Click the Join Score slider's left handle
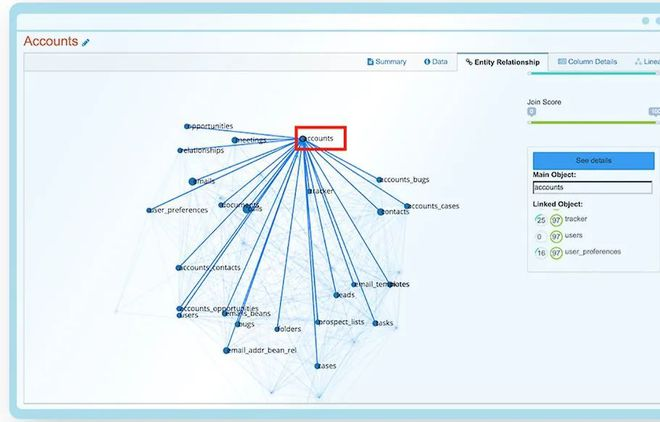Viewport: 660px width, 422px height. 532,112
